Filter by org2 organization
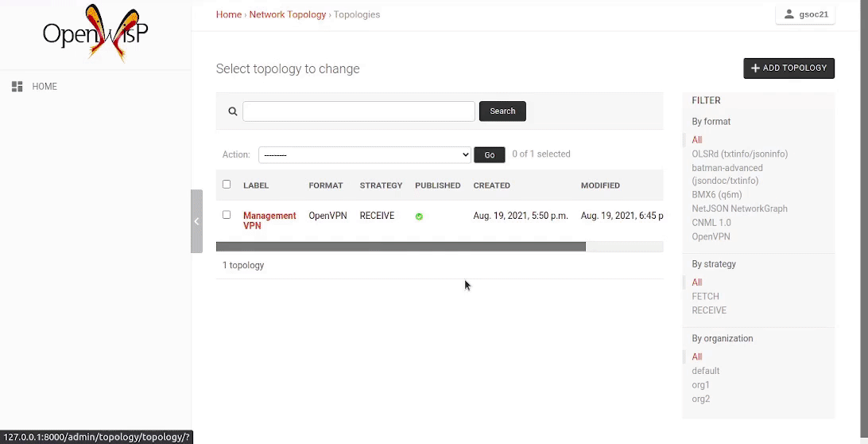Viewport: 868px width, 444px height. [x=701, y=399]
